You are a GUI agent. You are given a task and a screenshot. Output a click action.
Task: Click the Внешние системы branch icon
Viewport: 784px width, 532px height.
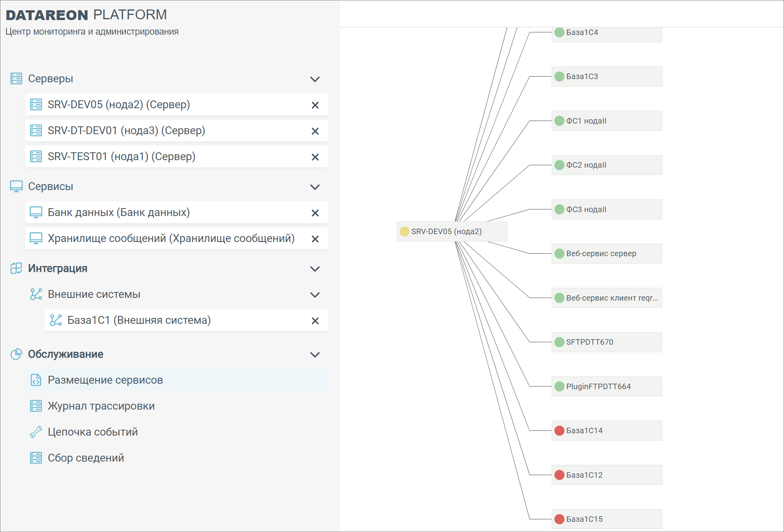36,294
